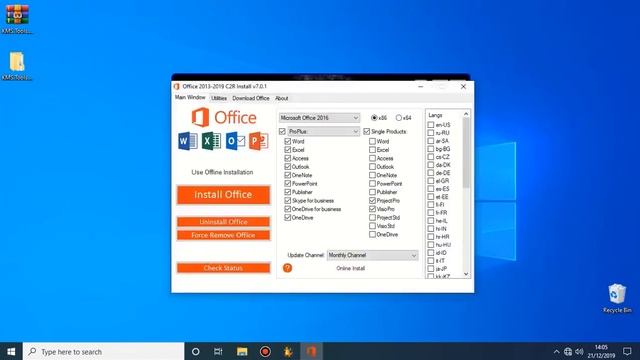Image resolution: width=640 pixels, height=360 pixels.
Task: Click the volume speaker tray icon
Action: tap(579, 351)
